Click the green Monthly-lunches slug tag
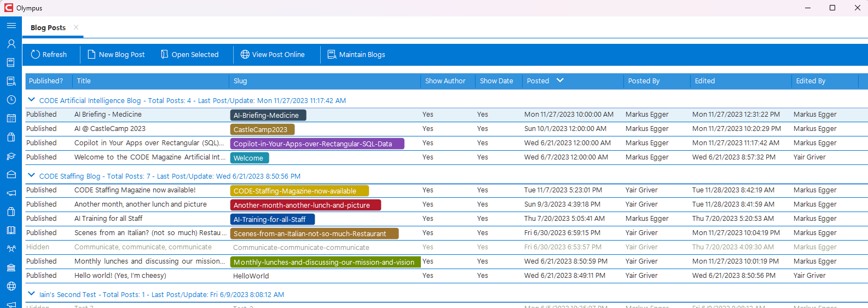 (x=326, y=262)
